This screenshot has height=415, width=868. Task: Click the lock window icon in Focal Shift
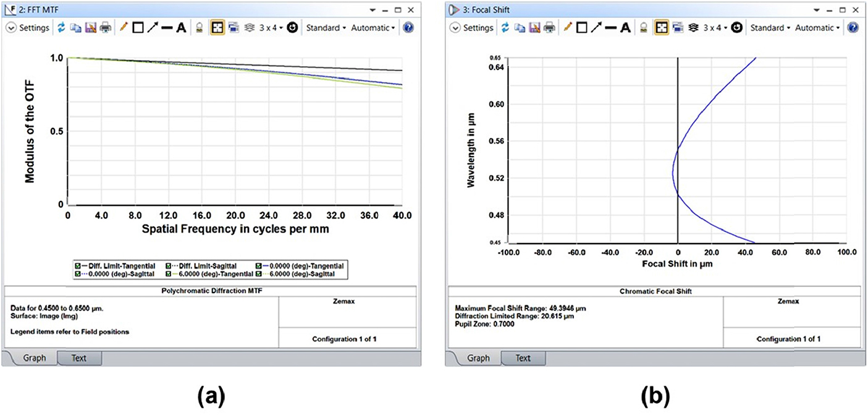644,28
